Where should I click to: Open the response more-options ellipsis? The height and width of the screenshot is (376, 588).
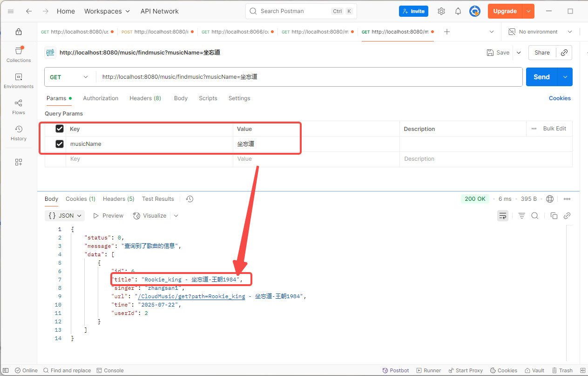point(567,199)
